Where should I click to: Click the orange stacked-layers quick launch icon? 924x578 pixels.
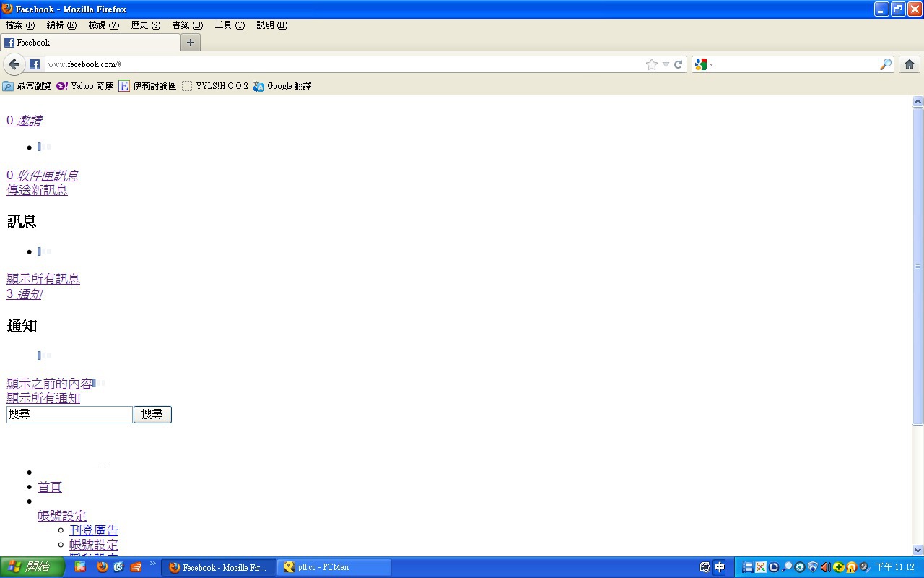(135, 567)
